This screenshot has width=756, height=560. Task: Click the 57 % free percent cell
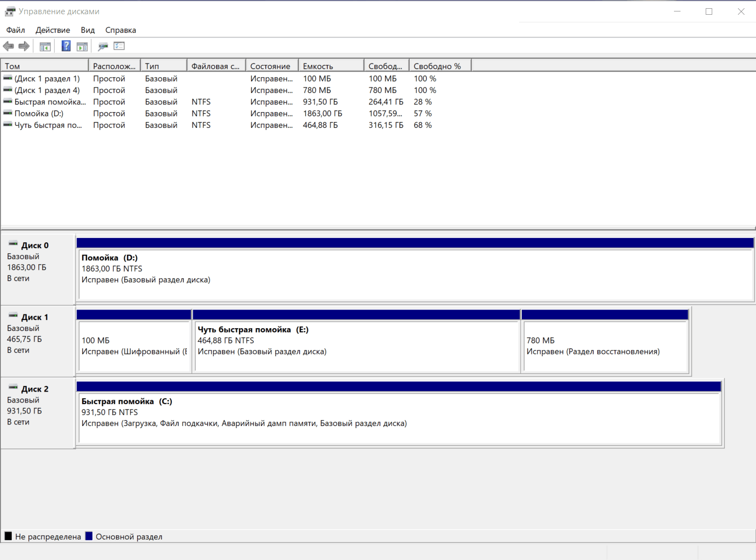click(x=423, y=113)
